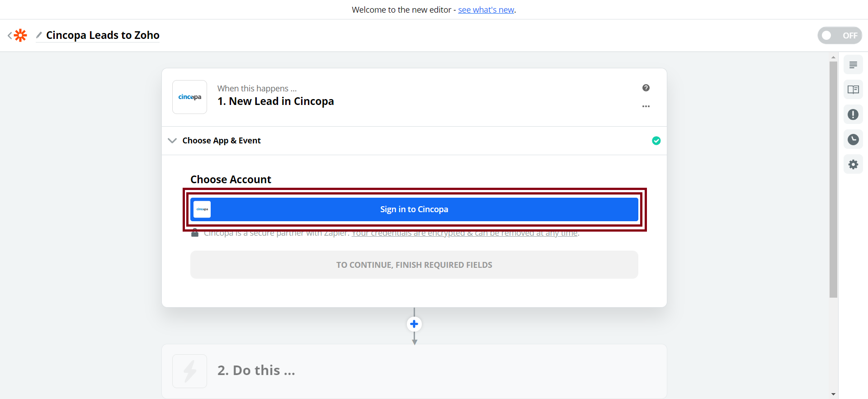Viewport: 868px width, 399px height.
Task: Click the Cincopa app logo thumbnail
Action: (x=190, y=97)
